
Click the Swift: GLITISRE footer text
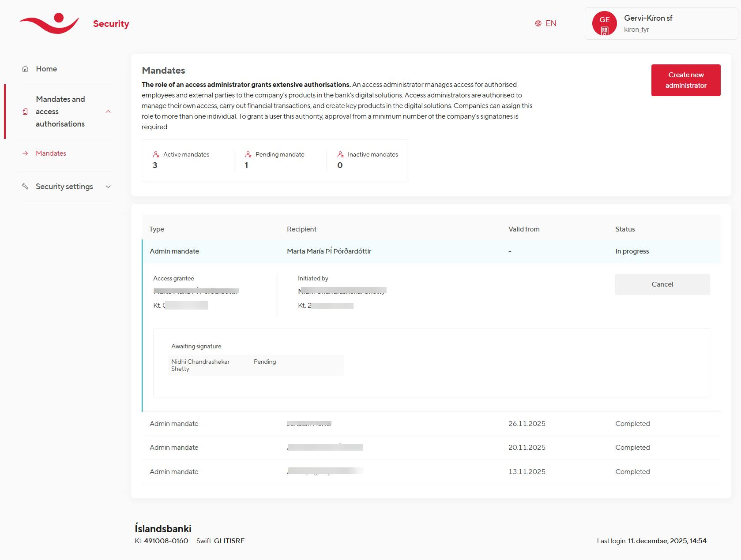(220, 541)
